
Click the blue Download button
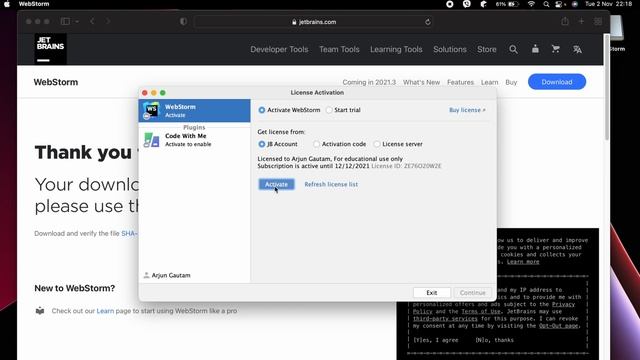click(557, 82)
